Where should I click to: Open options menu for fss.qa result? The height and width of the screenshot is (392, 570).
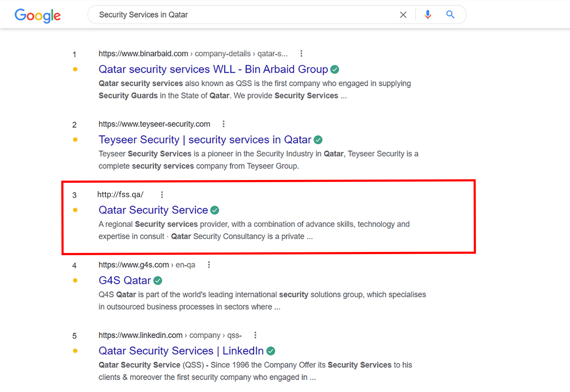point(162,195)
